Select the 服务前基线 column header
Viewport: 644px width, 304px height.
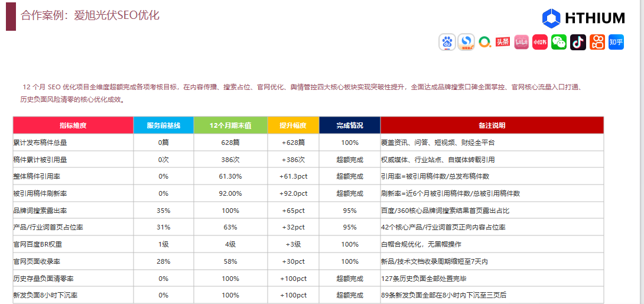pos(164,125)
